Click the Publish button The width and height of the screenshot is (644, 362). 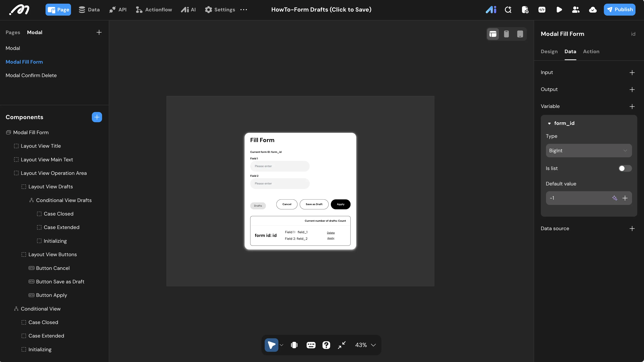(619, 10)
